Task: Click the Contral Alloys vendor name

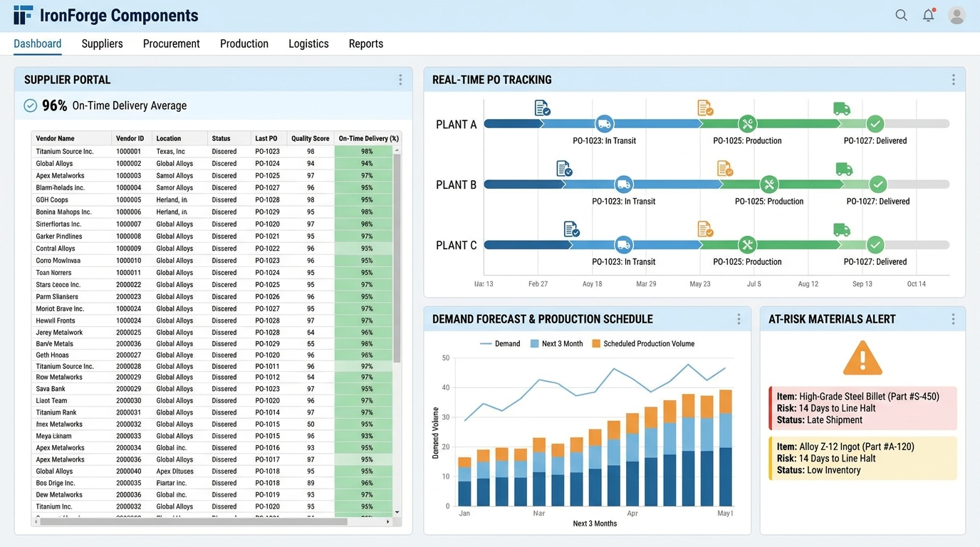Action: pos(56,249)
